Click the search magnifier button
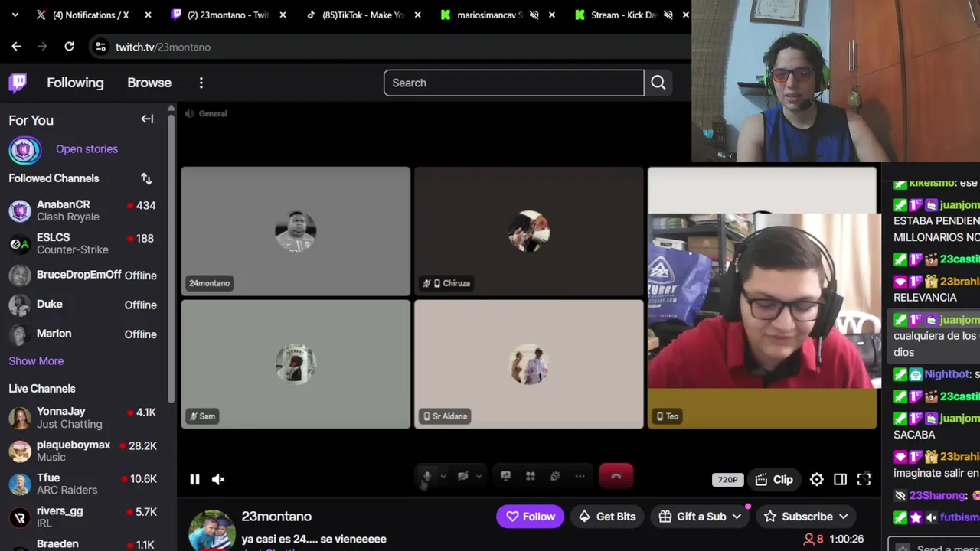This screenshot has height=551, width=980. point(658,83)
